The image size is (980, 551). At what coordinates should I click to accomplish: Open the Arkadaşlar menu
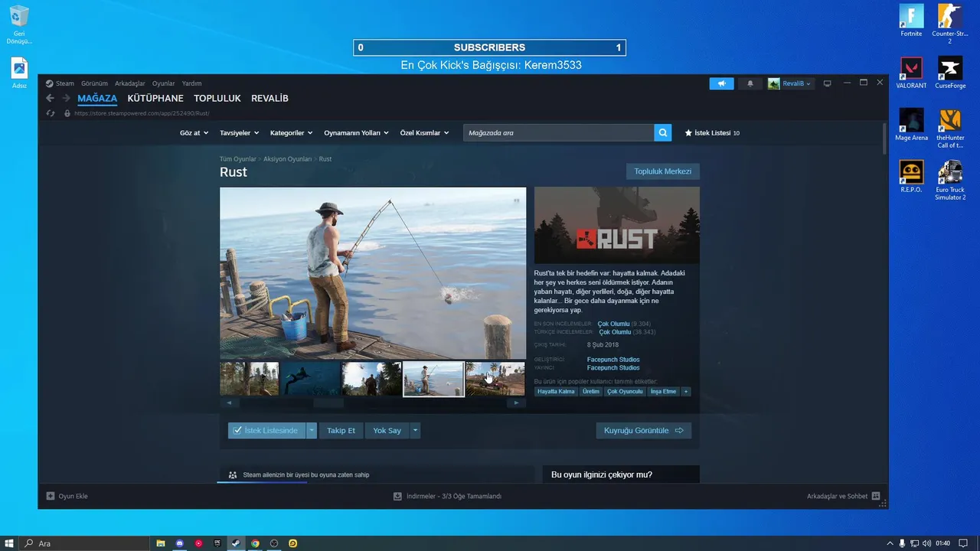[x=130, y=83]
